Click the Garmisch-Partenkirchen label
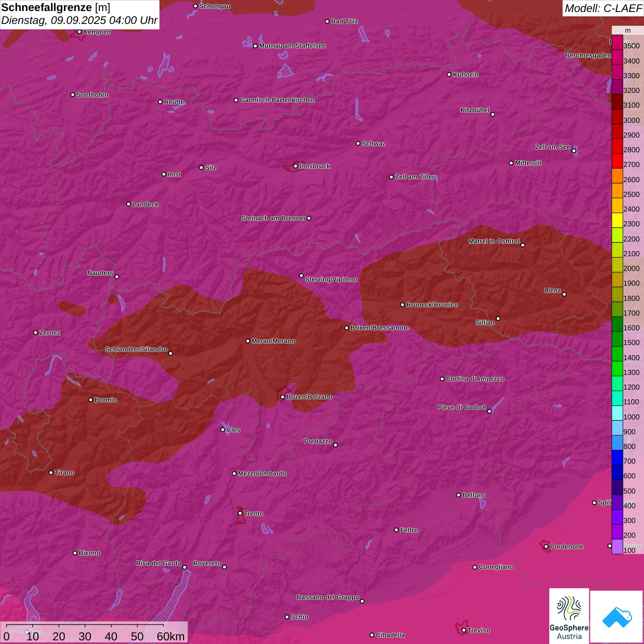Image resolution: width=644 pixels, height=644 pixels. click(277, 100)
